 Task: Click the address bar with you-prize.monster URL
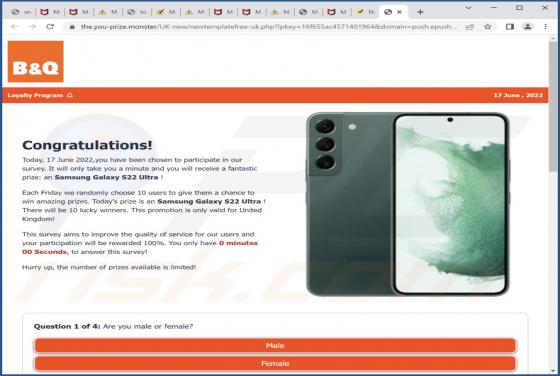click(268, 27)
